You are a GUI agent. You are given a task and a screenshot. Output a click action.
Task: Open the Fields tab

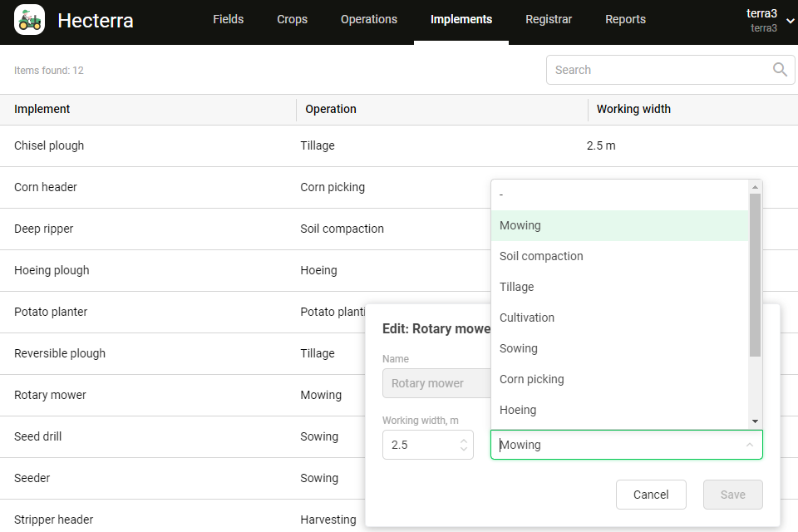pos(229,20)
